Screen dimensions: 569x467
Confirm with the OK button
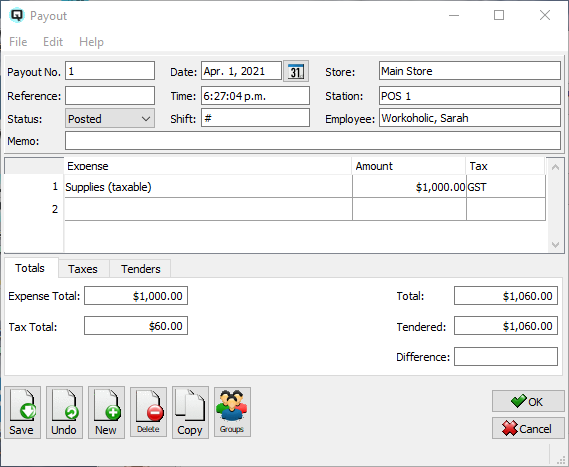tap(528, 401)
